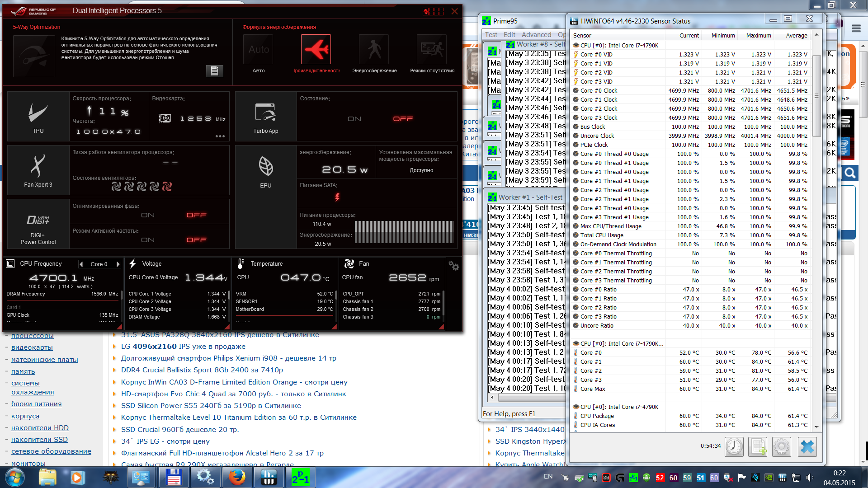
Task: Open 'материнские платы' sidebar link
Action: pos(44,360)
